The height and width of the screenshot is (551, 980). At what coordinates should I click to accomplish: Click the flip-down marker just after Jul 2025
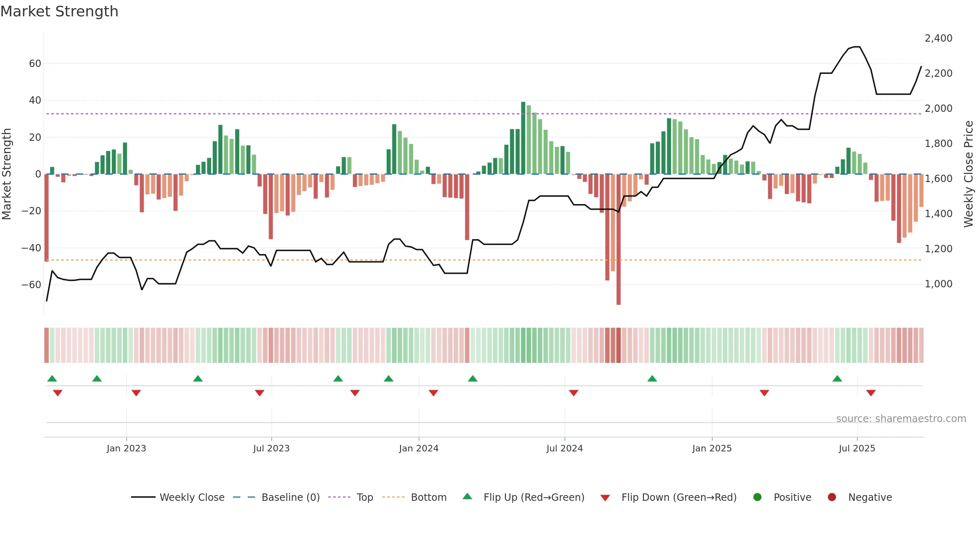pyautogui.click(x=871, y=393)
